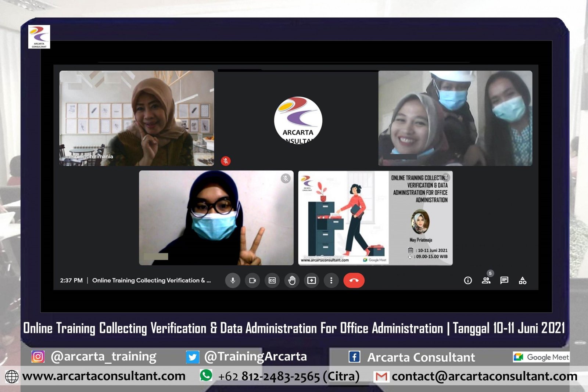This screenshot has width=588, height=392.
Task: Select the shared presentation slide tile
Action: 375,218
